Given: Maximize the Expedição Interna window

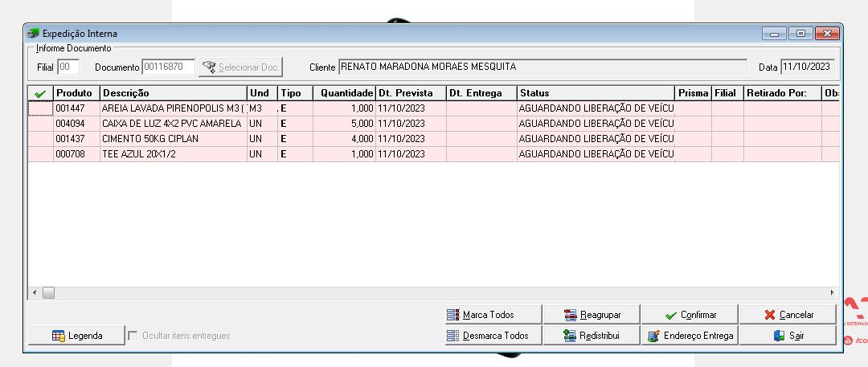Looking at the screenshot, I should (x=800, y=34).
